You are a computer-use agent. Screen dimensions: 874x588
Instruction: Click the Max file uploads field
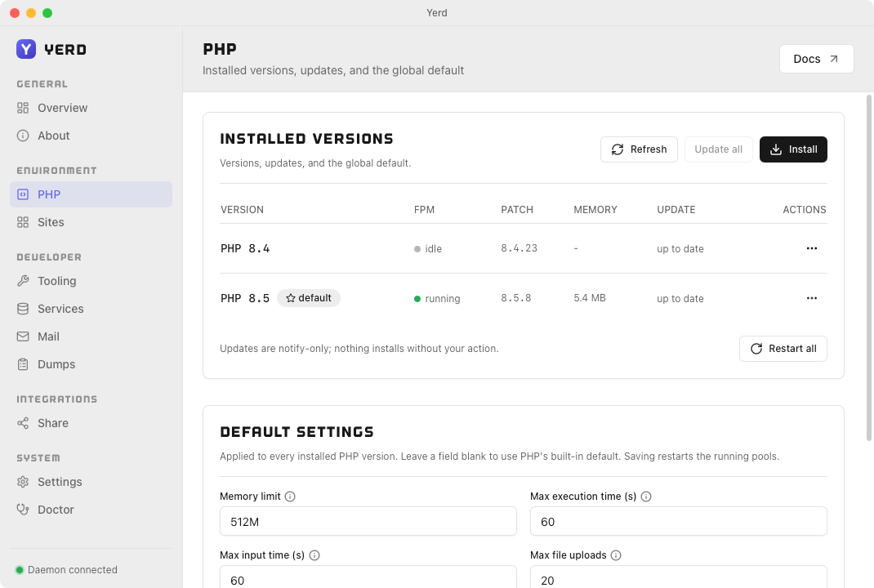point(678,577)
